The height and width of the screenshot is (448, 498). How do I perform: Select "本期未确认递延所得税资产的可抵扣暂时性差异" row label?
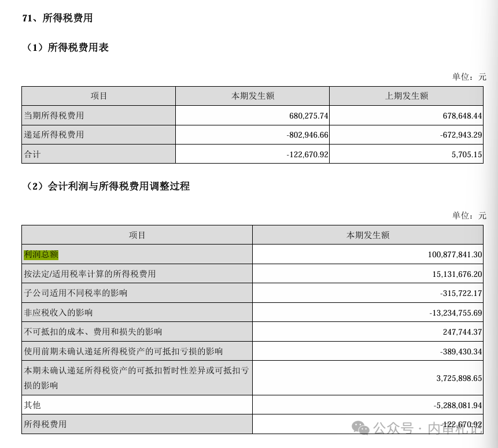click(137, 378)
